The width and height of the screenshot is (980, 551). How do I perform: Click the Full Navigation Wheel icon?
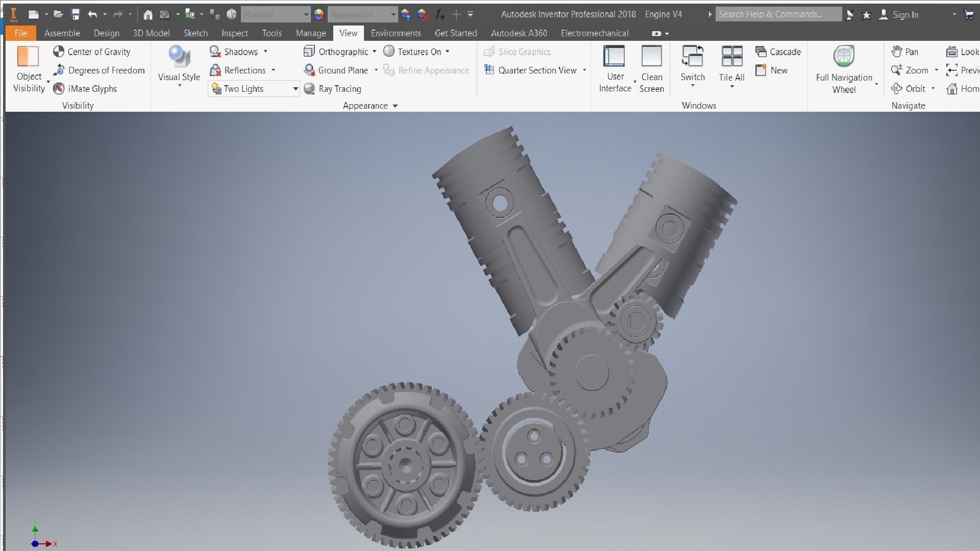point(844,56)
